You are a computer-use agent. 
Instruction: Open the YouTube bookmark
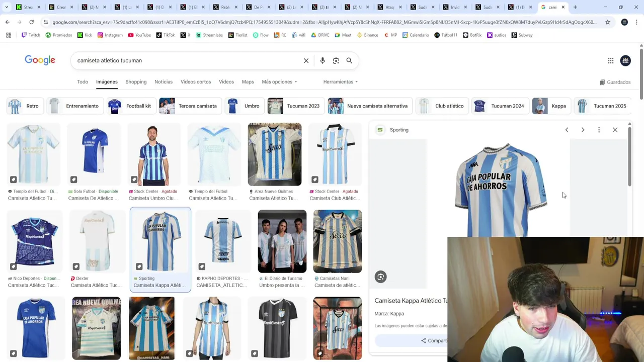point(139,35)
